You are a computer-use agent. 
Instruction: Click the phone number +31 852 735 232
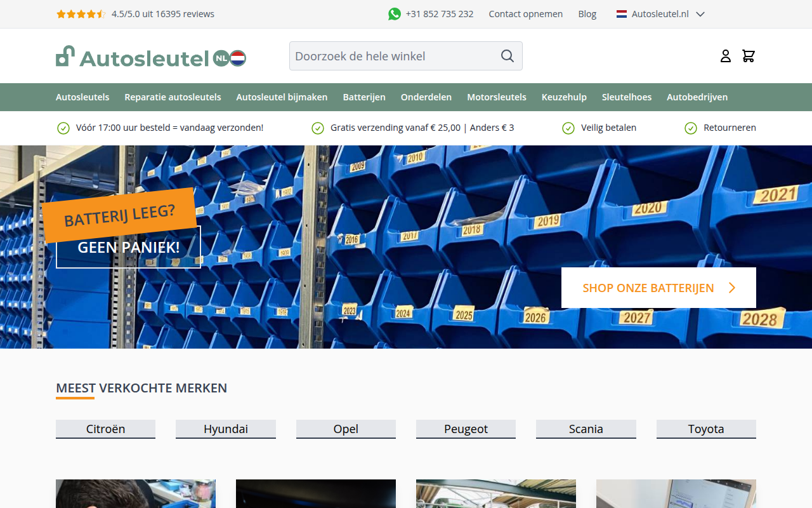pos(440,14)
